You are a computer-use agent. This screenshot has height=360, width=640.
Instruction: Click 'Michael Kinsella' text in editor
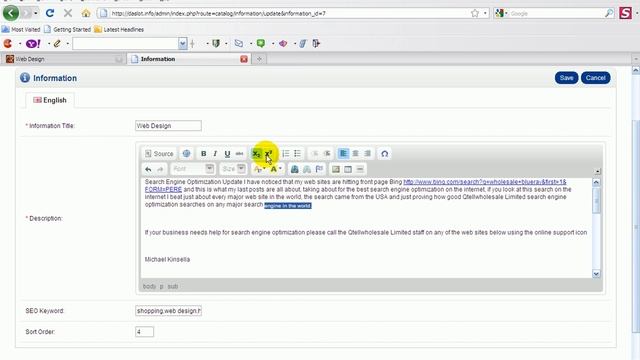167,260
